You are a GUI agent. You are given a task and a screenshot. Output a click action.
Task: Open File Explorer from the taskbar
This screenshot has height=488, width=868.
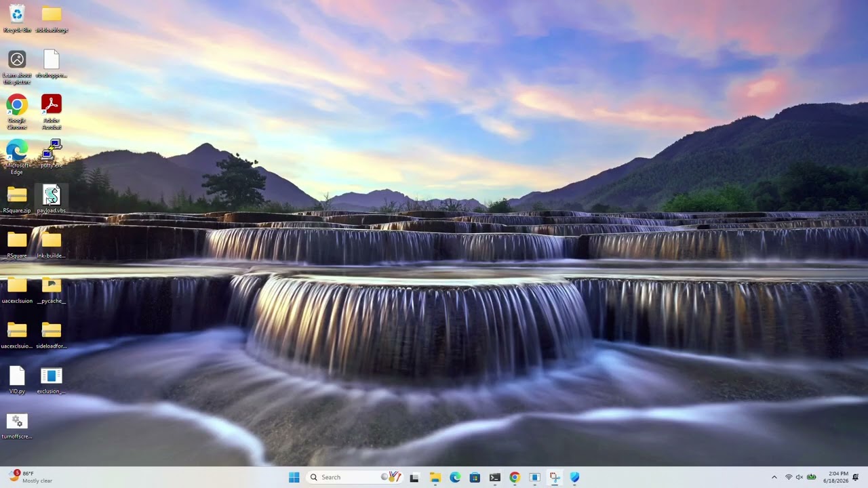435,477
